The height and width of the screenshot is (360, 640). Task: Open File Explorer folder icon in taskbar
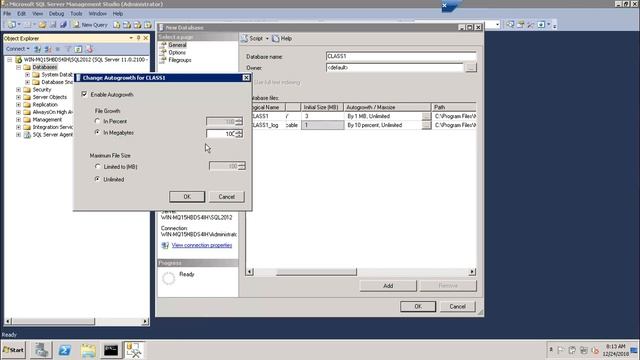(88, 350)
